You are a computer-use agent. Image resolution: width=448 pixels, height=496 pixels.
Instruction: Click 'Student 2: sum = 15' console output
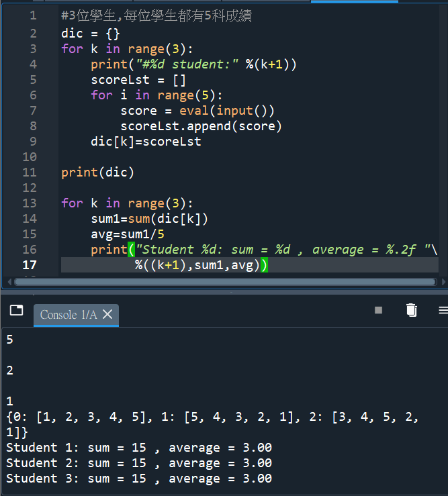click(x=76, y=463)
